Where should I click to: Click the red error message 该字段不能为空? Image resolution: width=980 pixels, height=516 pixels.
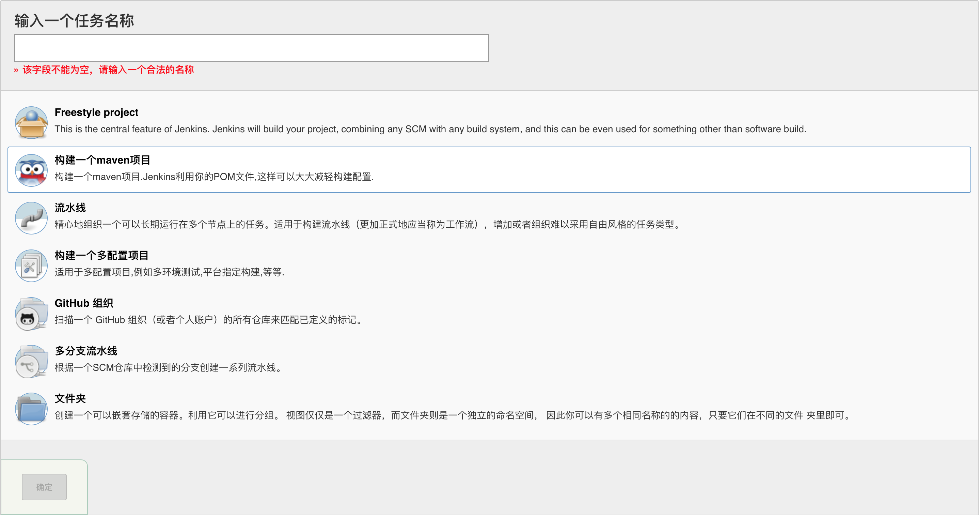pyautogui.click(x=104, y=70)
